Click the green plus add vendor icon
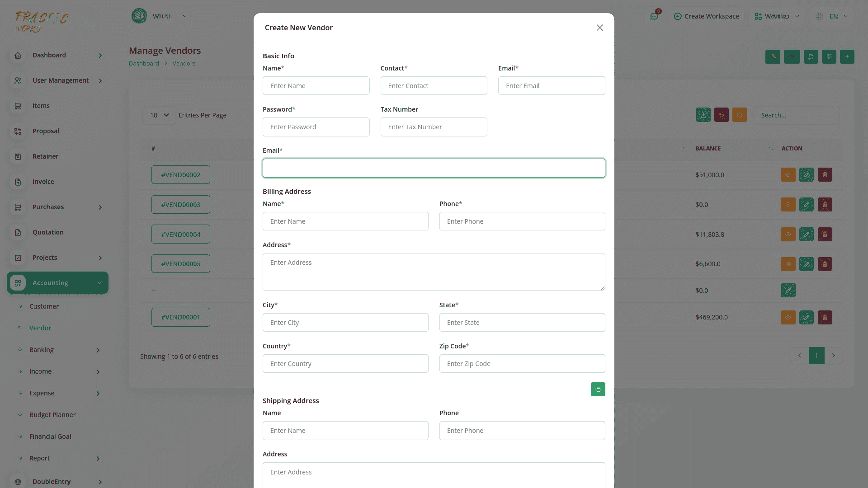The height and width of the screenshot is (488, 868). [847, 56]
